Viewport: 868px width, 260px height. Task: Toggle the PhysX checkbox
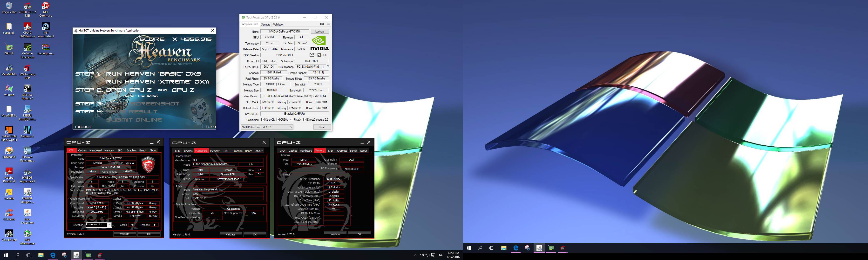pyautogui.click(x=292, y=120)
